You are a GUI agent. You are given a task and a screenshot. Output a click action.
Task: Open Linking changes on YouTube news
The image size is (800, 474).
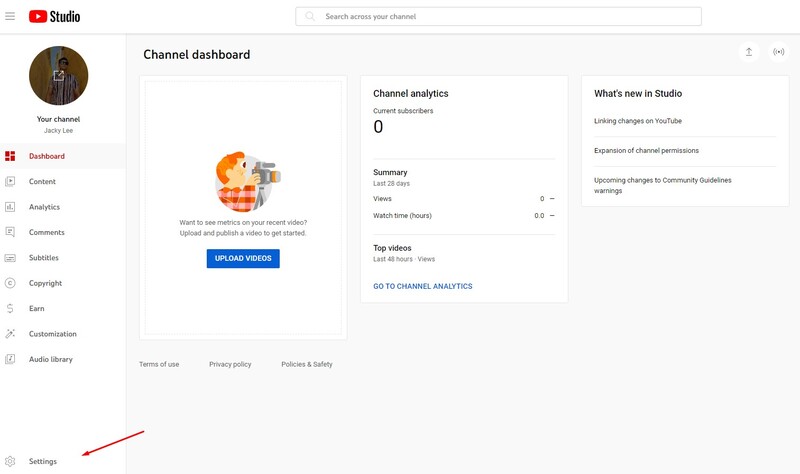638,121
